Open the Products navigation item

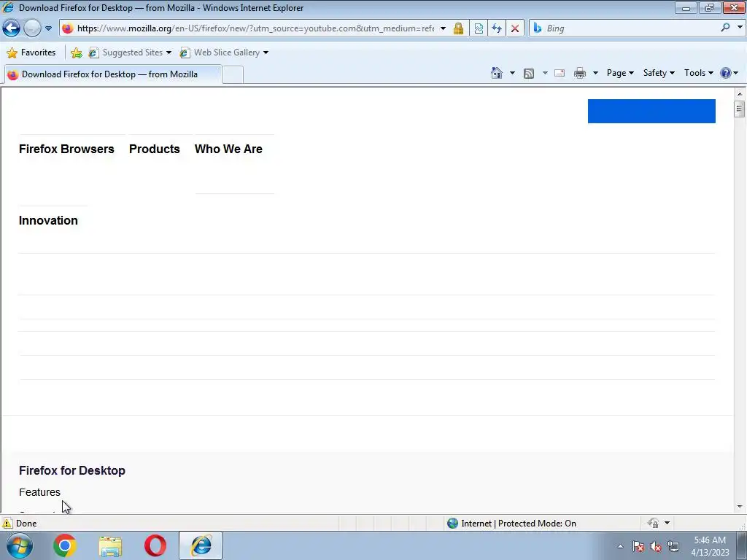(x=155, y=149)
